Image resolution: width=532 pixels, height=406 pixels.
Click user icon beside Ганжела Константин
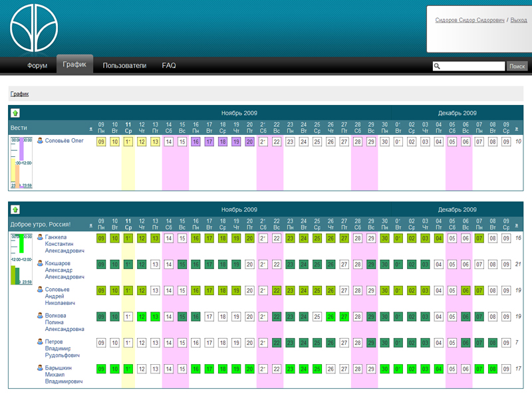point(40,237)
